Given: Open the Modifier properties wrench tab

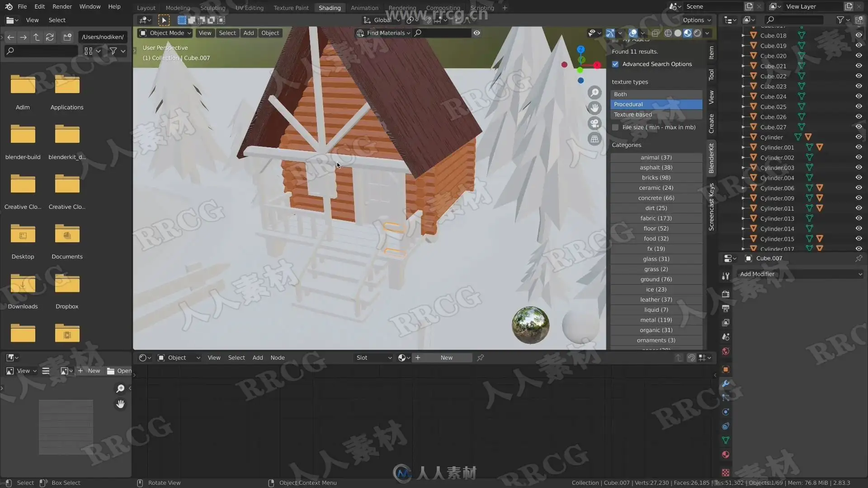Looking at the screenshot, I should click(x=726, y=384).
